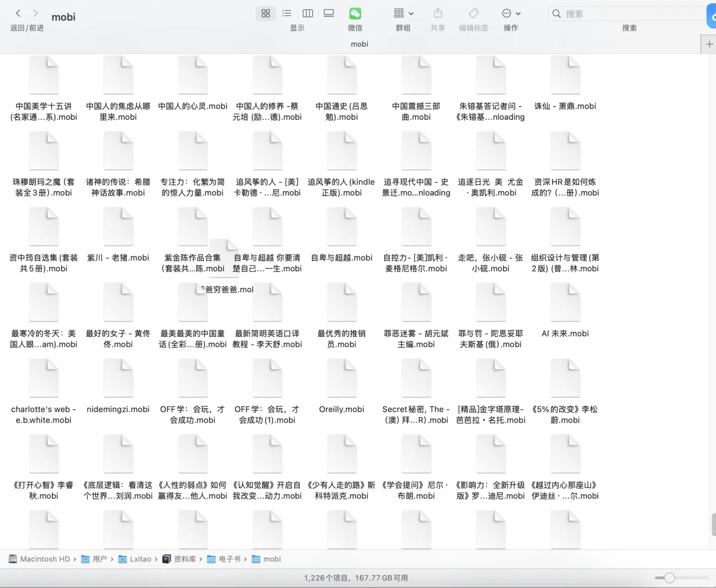
Task: Click file name 《5%的改变》李松蔚.mobi
Action: pyautogui.click(x=565, y=414)
